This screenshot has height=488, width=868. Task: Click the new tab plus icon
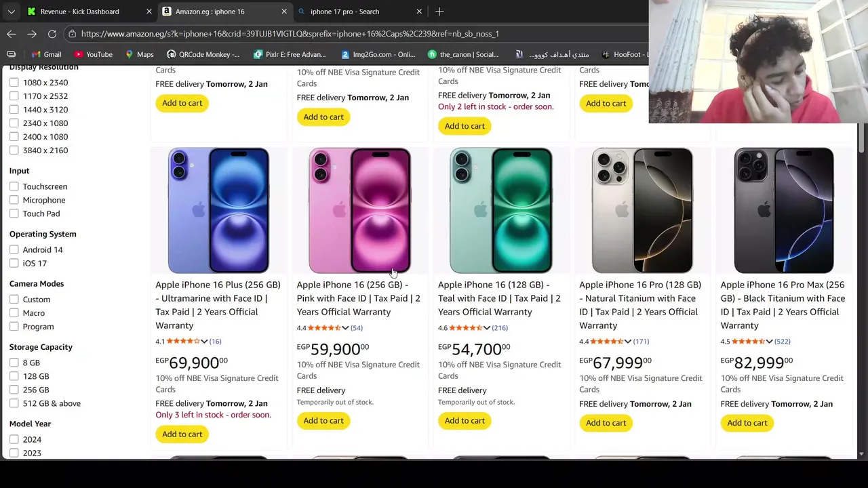(439, 12)
